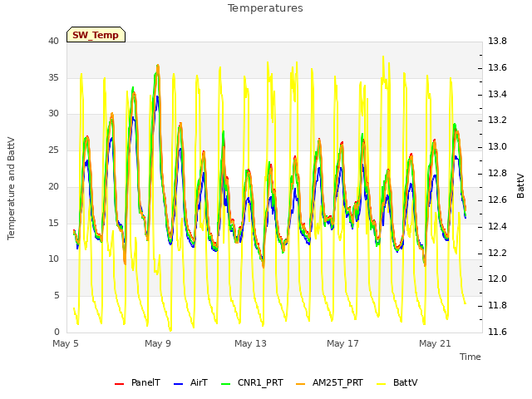Toggle the AirT legend entry
This screenshot has width=532, height=399.
pyautogui.click(x=190, y=382)
